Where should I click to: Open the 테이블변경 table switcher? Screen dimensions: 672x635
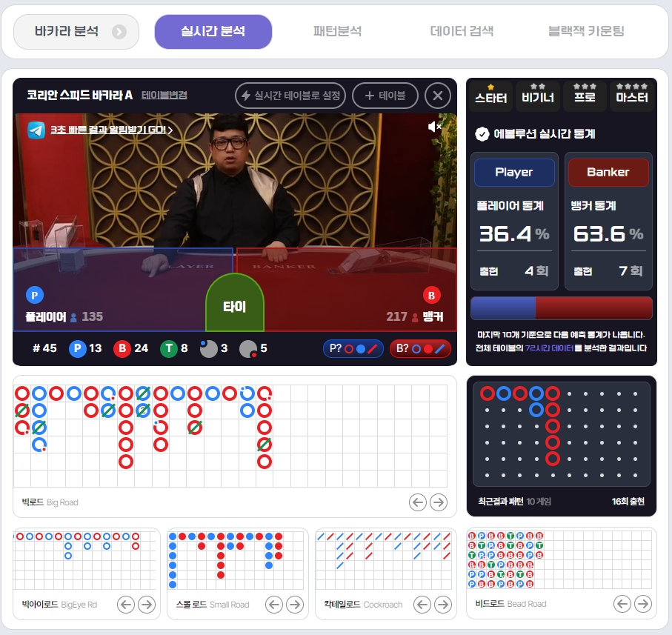tap(164, 96)
